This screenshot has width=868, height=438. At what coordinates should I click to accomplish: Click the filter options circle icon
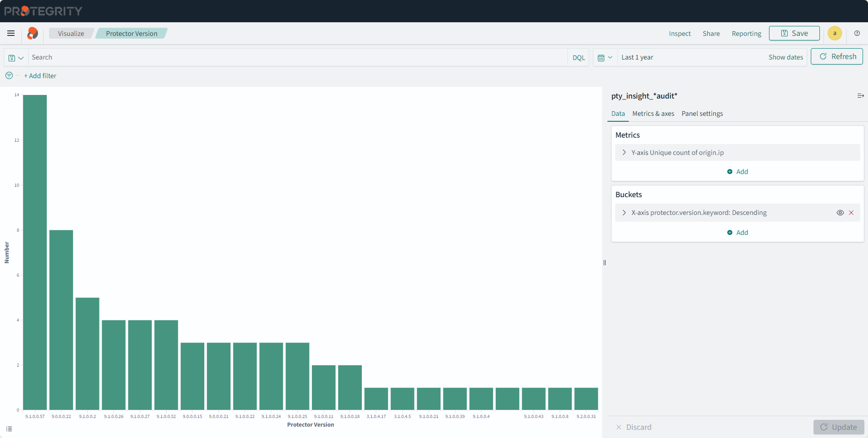click(9, 75)
